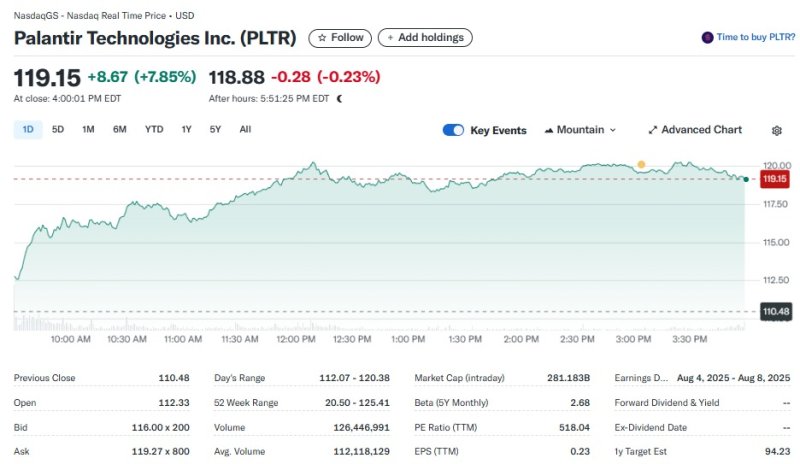
Task: Click the purple Time to buy PLTR icon
Action: pyautogui.click(x=708, y=37)
